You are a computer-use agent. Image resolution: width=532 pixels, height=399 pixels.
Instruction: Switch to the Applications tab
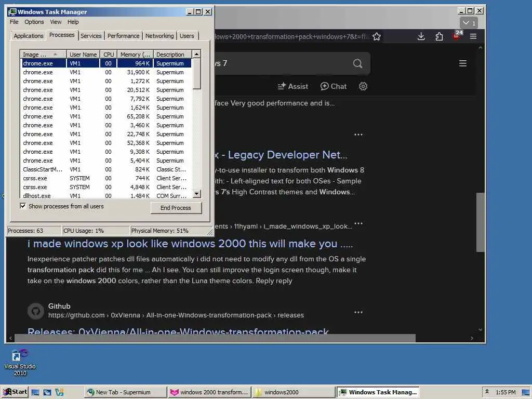(29, 36)
